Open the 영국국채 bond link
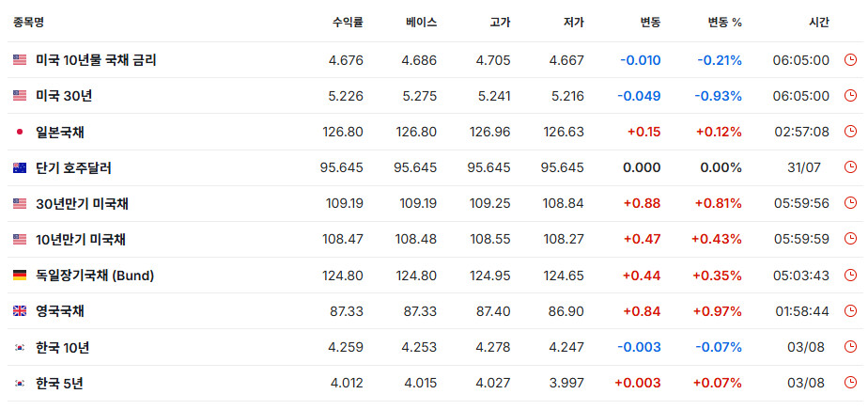 (60, 311)
